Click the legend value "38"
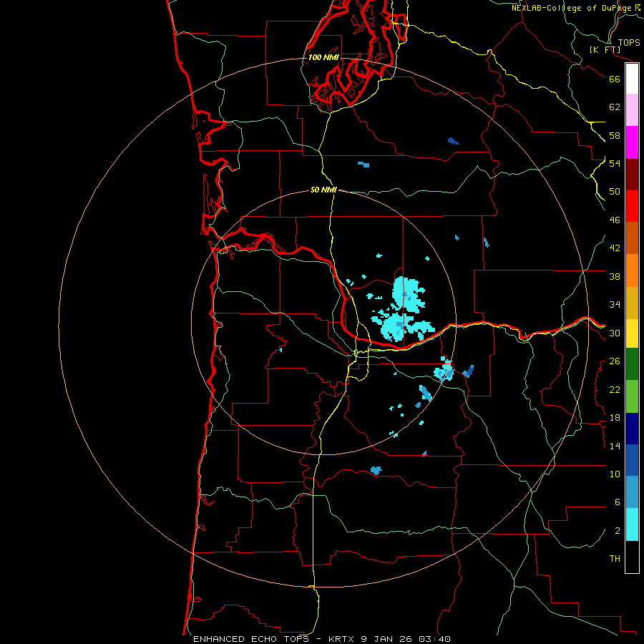The width and height of the screenshot is (644, 644). [x=615, y=277]
